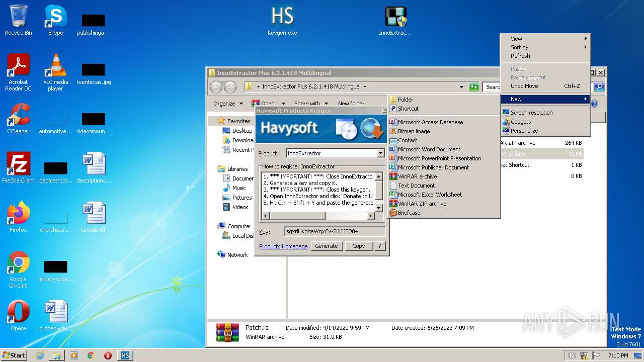This screenshot has width=644, height=362.
Task: Click the Action Center flag tray icon
Action: 596,355
